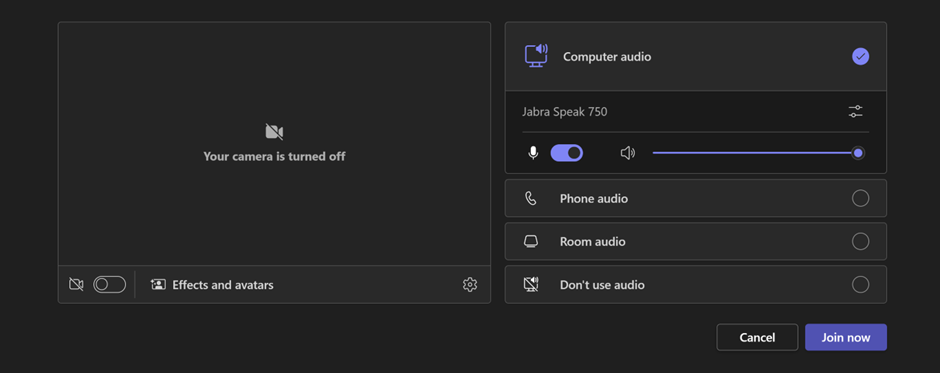940x373 pixels.
Task: Choose the Don't use audio radio option
Action: tap(860, 284)
